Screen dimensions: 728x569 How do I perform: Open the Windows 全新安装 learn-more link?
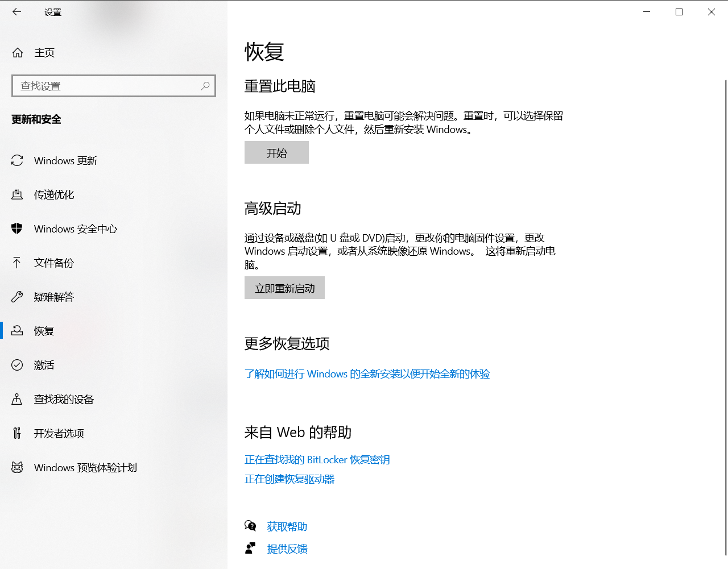tap(367, 374)
